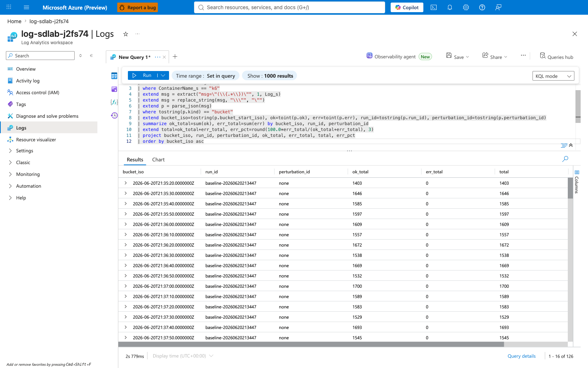This screenshot has width=588, height=368.
Task: Change the Display time dropdown
Action: (x=183, y=356)
